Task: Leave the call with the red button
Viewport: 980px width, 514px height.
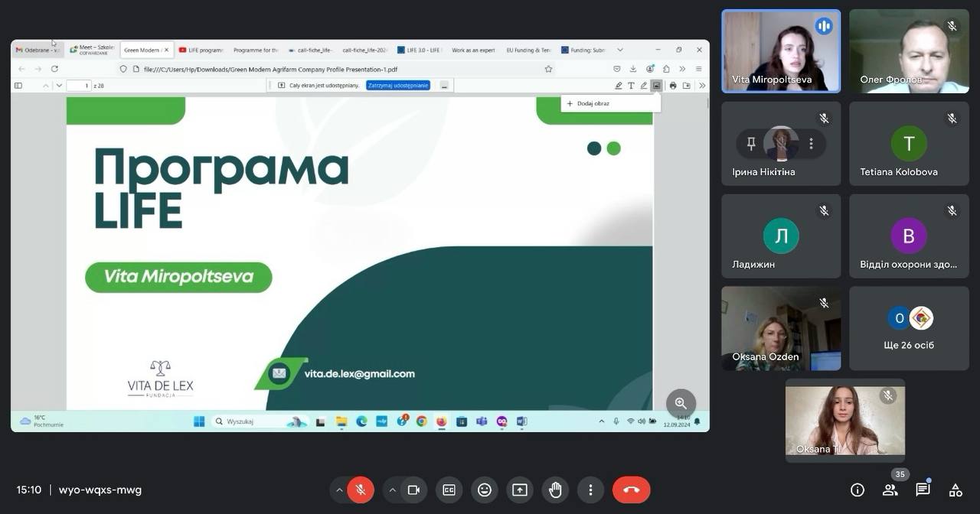Action: (x=631, y=490)
